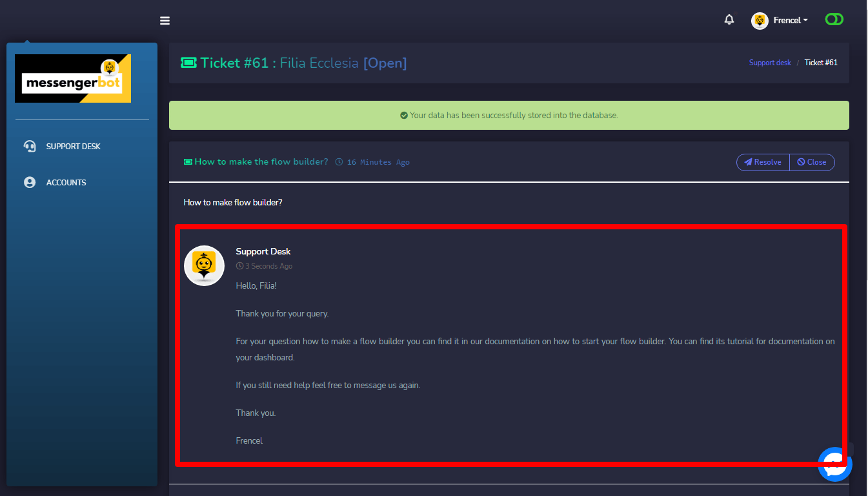Image resolution: width=868 pixels, height=496 pixels.
Task: Click the success message banner
Action: (509, 116)
